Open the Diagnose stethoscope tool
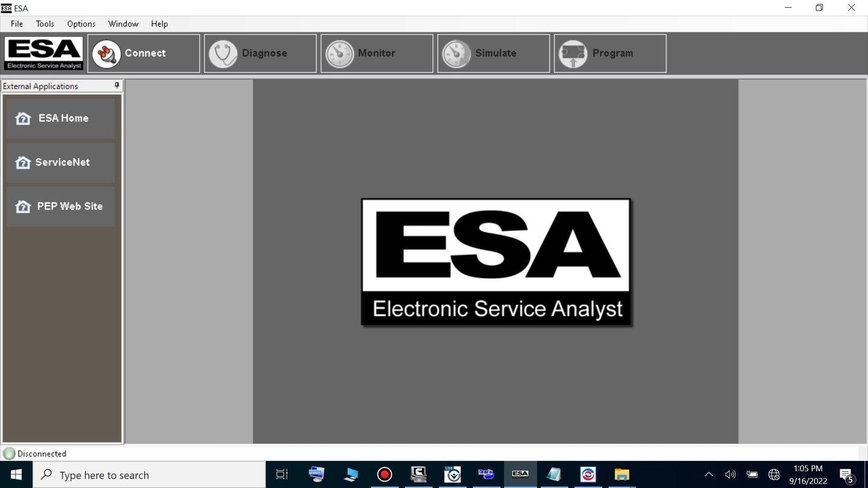868x488 pixels. [260, 53]
